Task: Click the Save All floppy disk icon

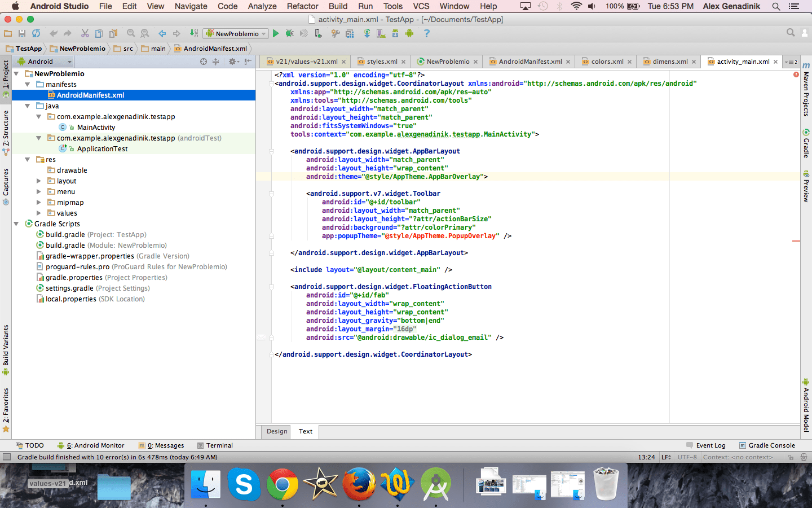Action: (22, 33)
